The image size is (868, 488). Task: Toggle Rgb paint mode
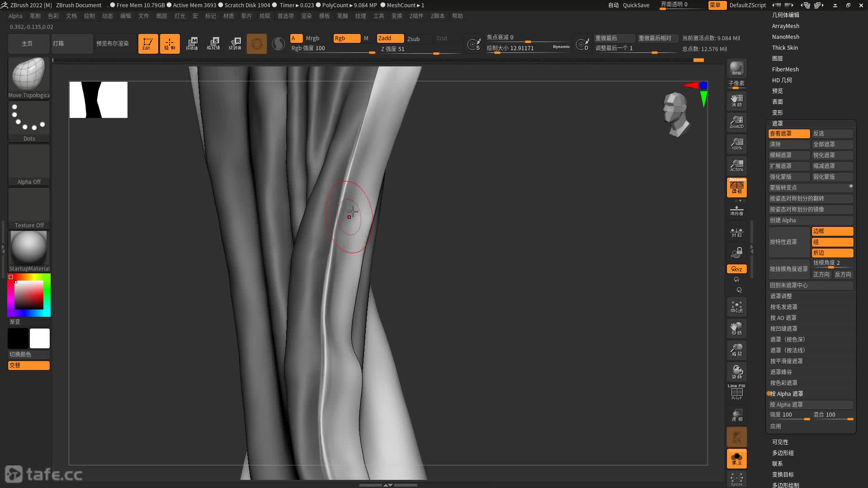[347, 38]
